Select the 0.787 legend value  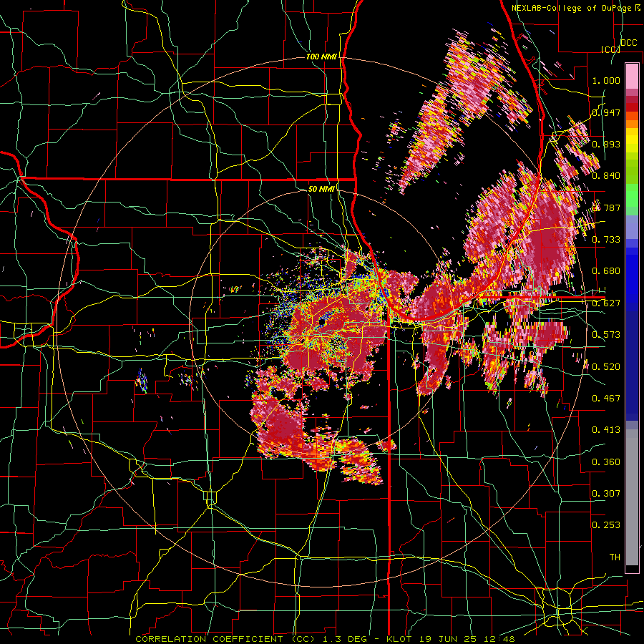(606, 208)
